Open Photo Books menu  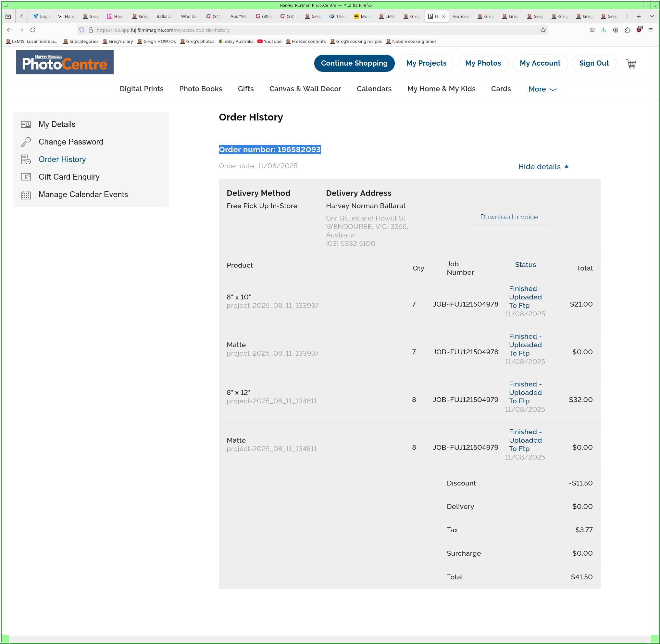201,89
